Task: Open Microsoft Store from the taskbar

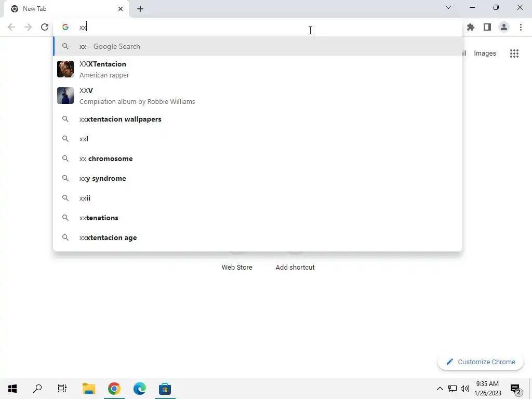Action: pos(165,389)
